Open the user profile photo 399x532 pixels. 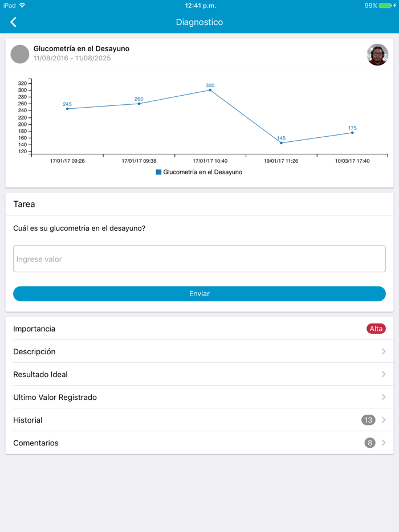coord(377,55)
